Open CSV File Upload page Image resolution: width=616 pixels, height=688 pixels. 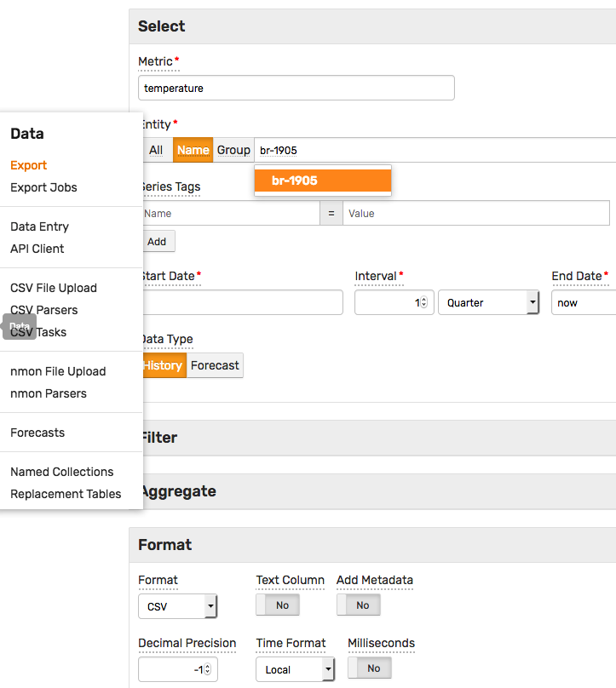pyautogui.click(x=54, y=288)
